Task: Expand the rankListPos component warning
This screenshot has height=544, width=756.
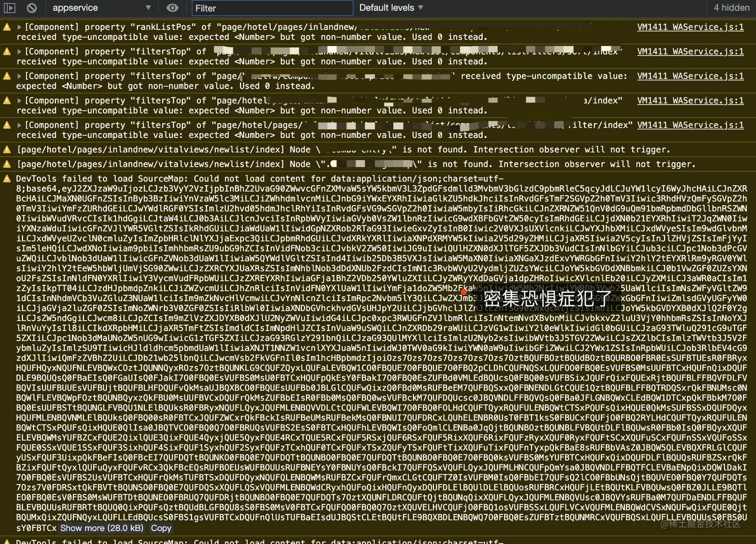Action: pyautogui.click(x=19, y=27)
